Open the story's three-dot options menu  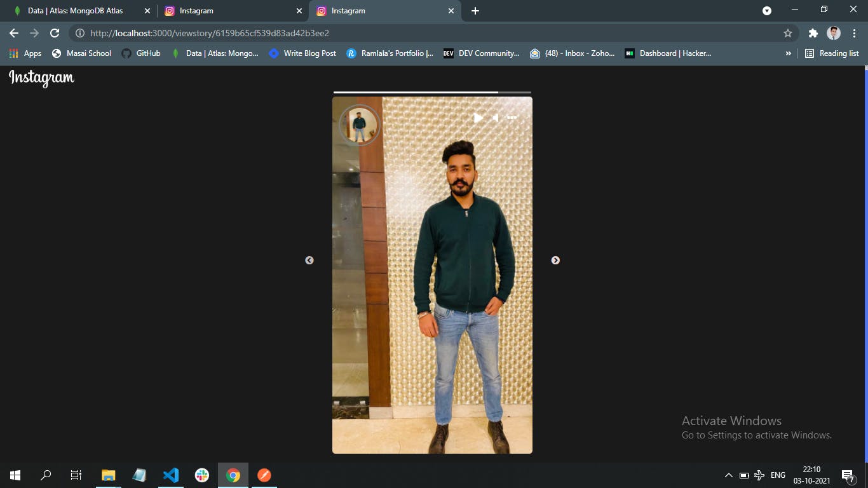click(512, 118)
